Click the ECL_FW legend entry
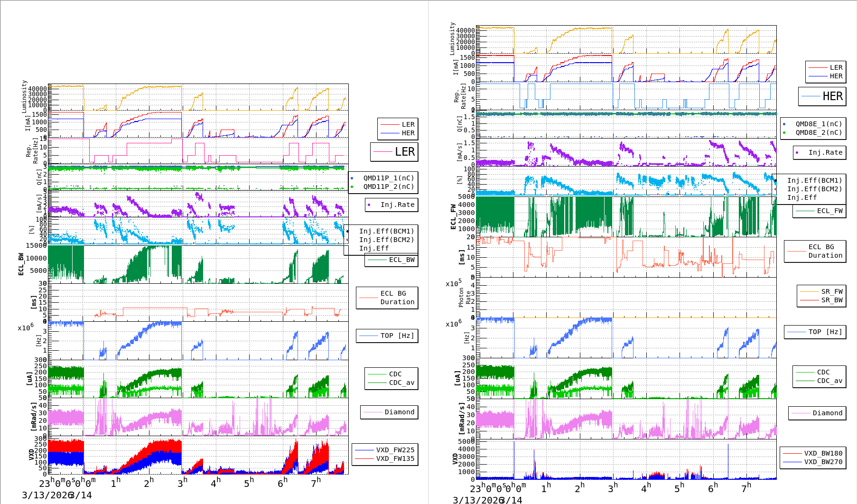 [x=820, y=211]
